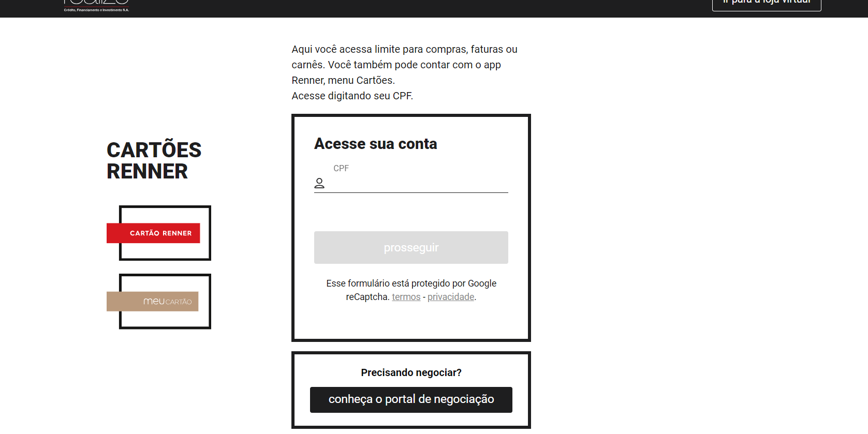Click the Acesse digitando seu CPF line
The width and height of the screenshot is (868, 434).
(x=352, y=96)
